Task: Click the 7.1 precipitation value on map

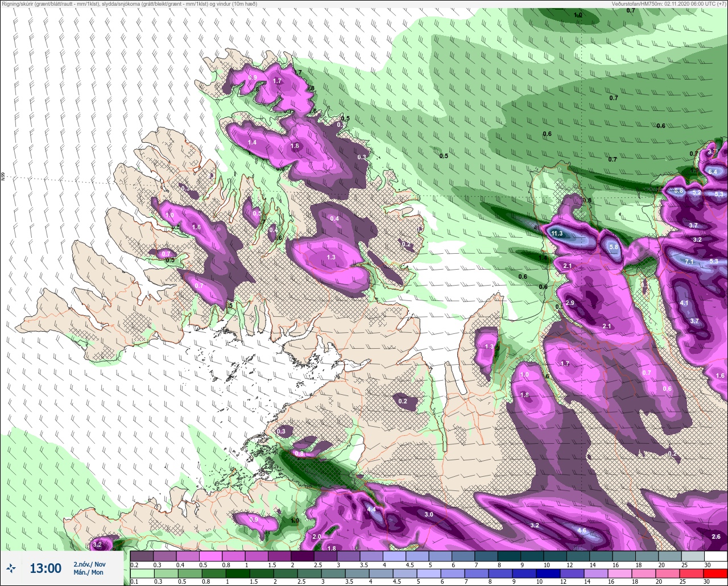Action: pyautogui.click(x=690, y=262)
